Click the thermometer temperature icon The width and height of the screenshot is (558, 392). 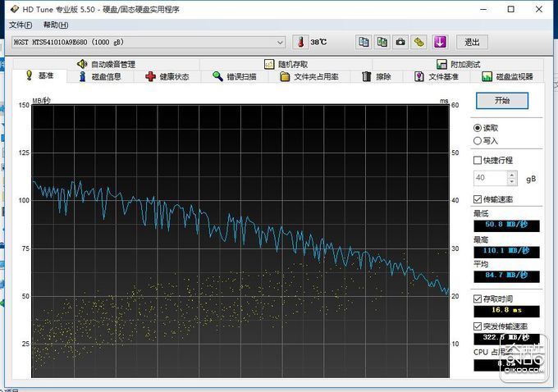click(x=300, y=42)
